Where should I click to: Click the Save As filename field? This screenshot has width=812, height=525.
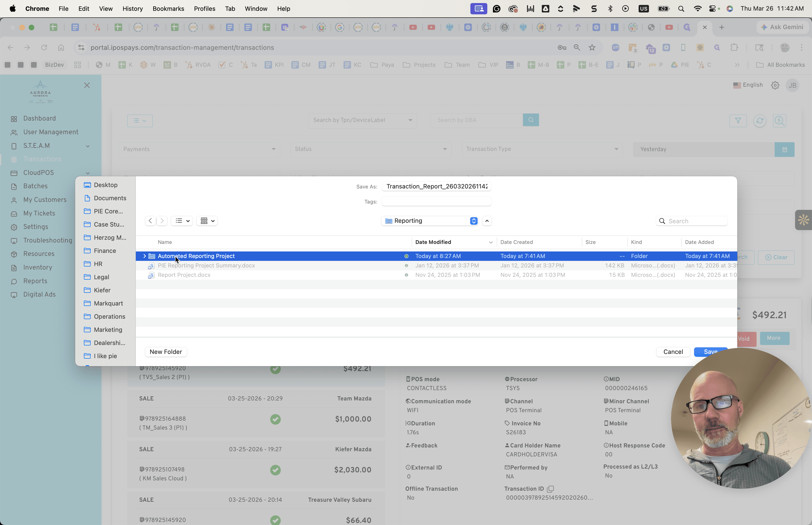(437, 187)
